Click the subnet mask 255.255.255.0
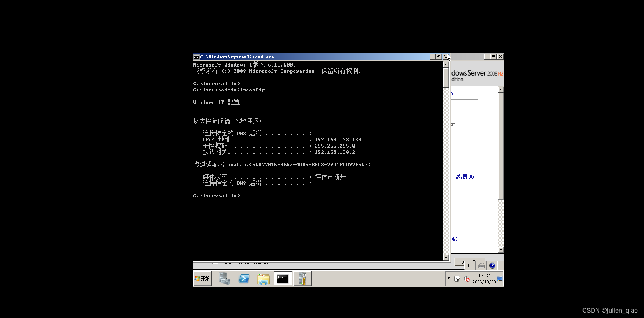The width and height of the screenshot is (644, 318). click(x=335, y=146)
